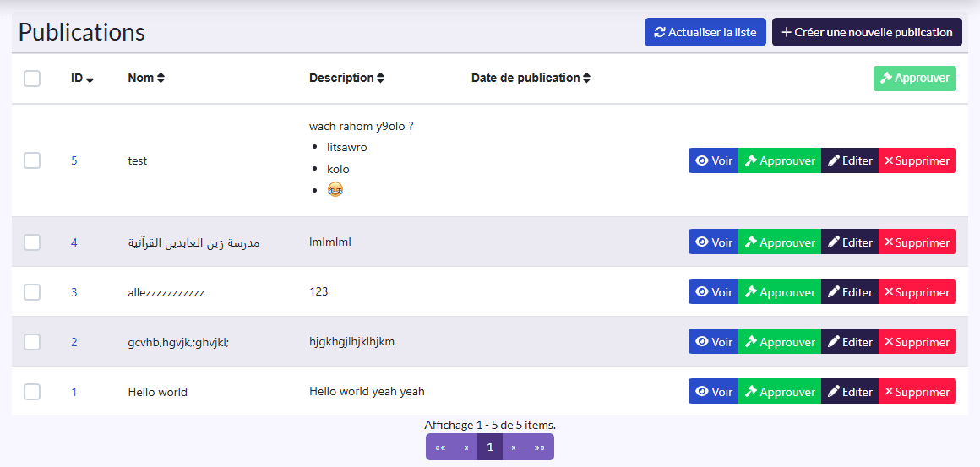Edit the test publication
Viewport: 980px width, 467px height.
850,160
